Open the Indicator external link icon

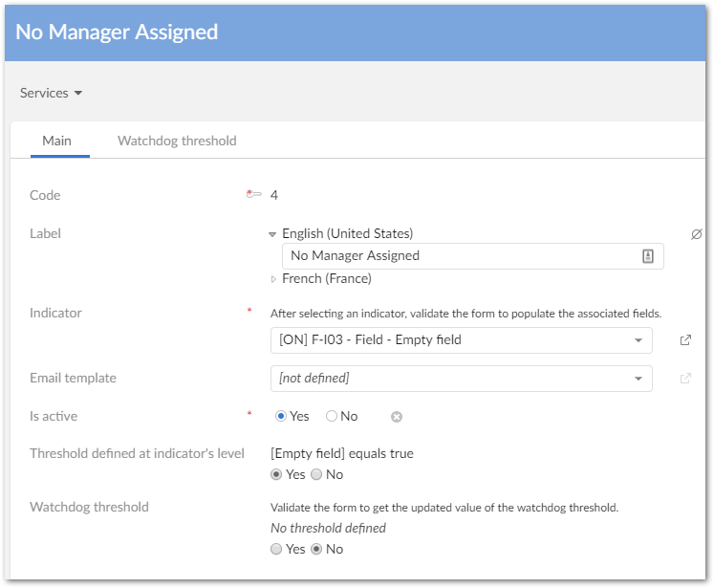(685, 340)
